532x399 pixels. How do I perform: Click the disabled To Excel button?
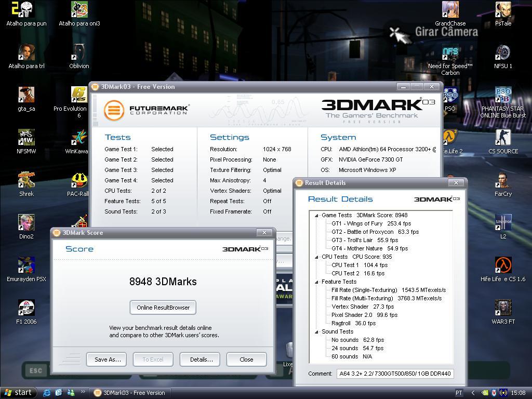(153, 360)
